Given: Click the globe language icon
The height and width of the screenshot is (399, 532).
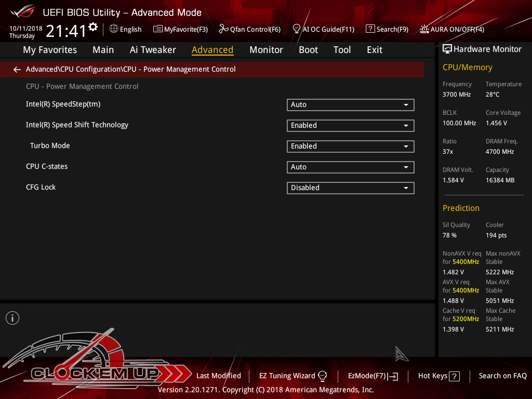Looking at the screenshot, I should pyautogui.click(x=114, y=29).
